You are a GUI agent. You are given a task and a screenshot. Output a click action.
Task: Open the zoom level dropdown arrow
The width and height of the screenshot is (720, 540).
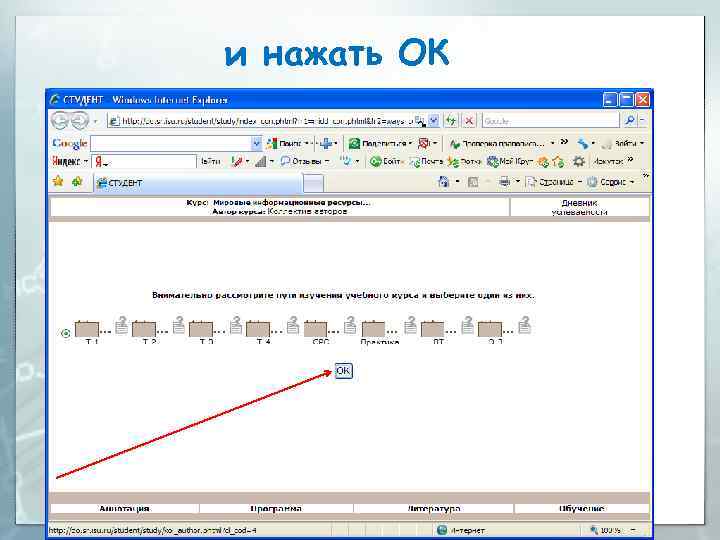pyautogui.click(x=633, y=530)
